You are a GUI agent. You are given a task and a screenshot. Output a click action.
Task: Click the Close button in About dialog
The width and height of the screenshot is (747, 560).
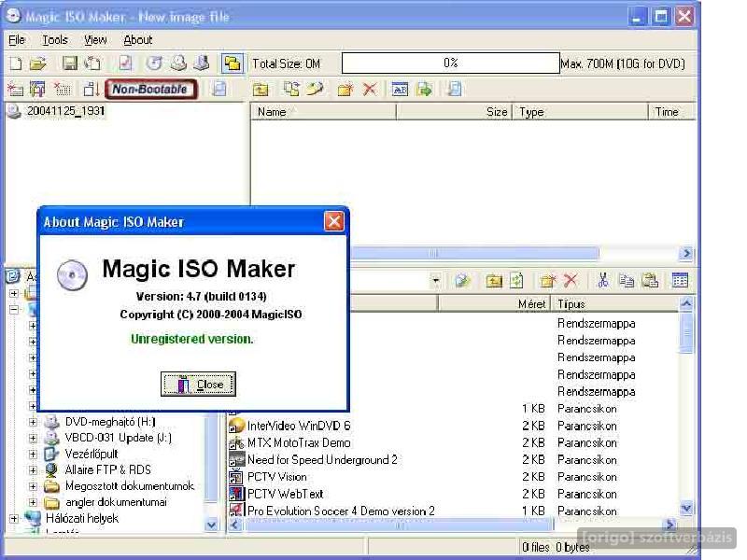tap(198, 384)
